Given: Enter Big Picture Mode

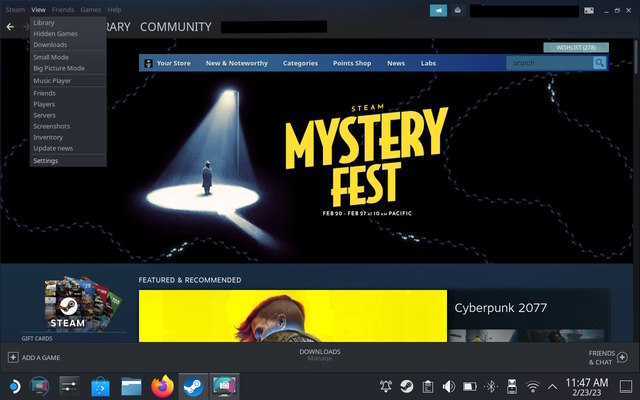Looking at the screenshot, I should click(59, 69).
